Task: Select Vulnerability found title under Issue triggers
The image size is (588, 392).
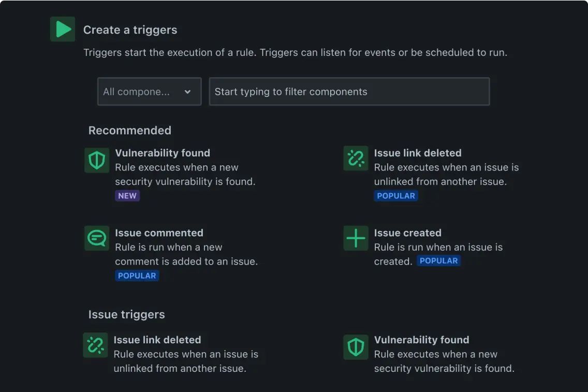Action: click(x=422, y=340)
